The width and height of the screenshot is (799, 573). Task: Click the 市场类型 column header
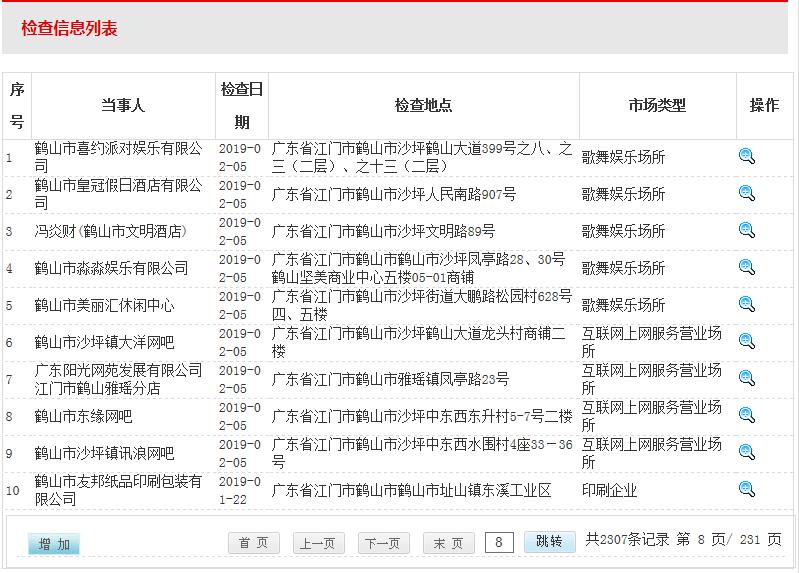pyautogui.click(x=657, y=105)
